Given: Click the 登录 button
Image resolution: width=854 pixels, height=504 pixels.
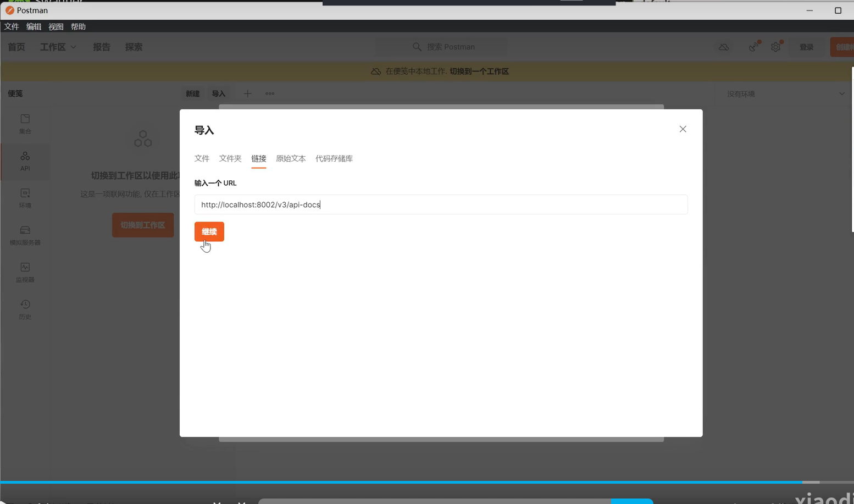Looking at the screenshot, I should click(x=806, y=47).
